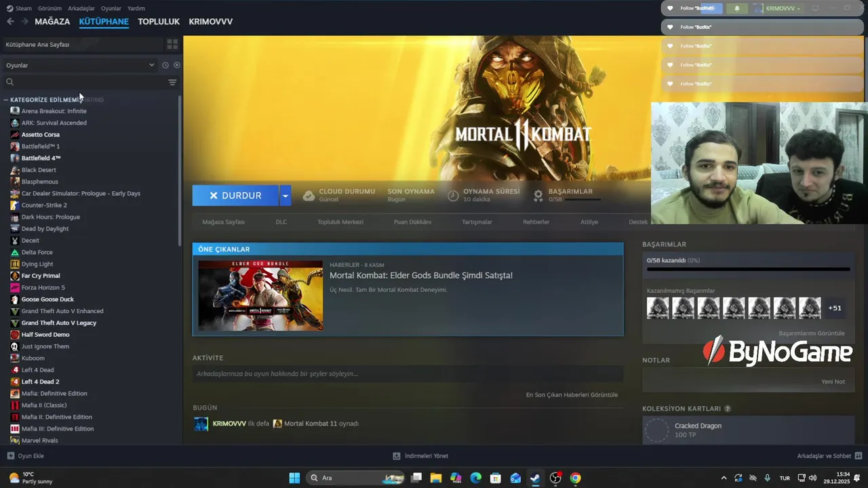
Task: Click the Delta Force game icon
Action: click(x=15, y=252)
